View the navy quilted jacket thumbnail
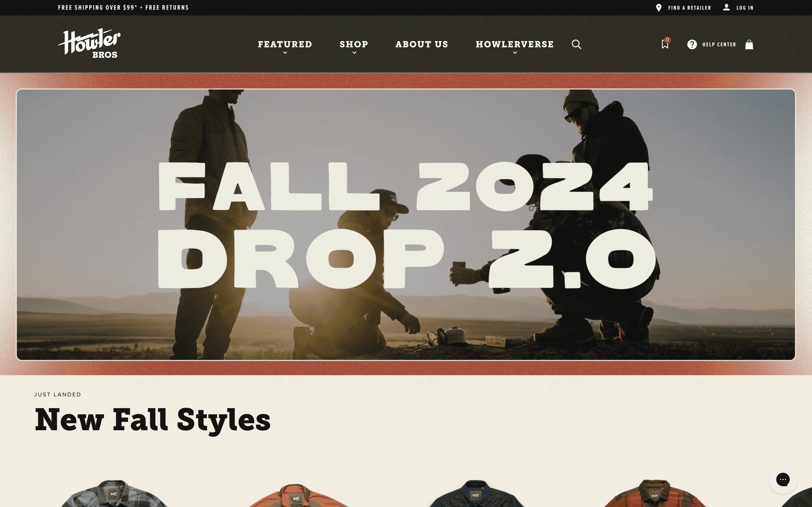Image resolution: width=812 pixels, height=507 pixels. (x=476, y=493)
